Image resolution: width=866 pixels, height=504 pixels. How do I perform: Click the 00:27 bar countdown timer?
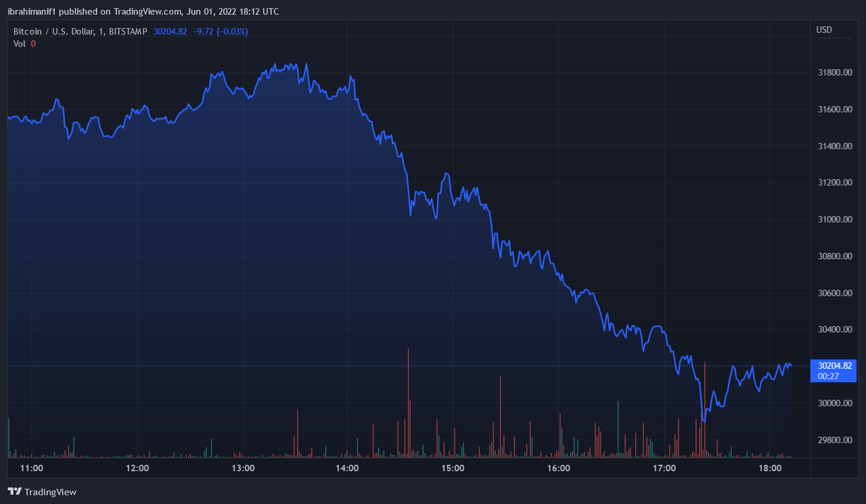click(x=829, y=376)
